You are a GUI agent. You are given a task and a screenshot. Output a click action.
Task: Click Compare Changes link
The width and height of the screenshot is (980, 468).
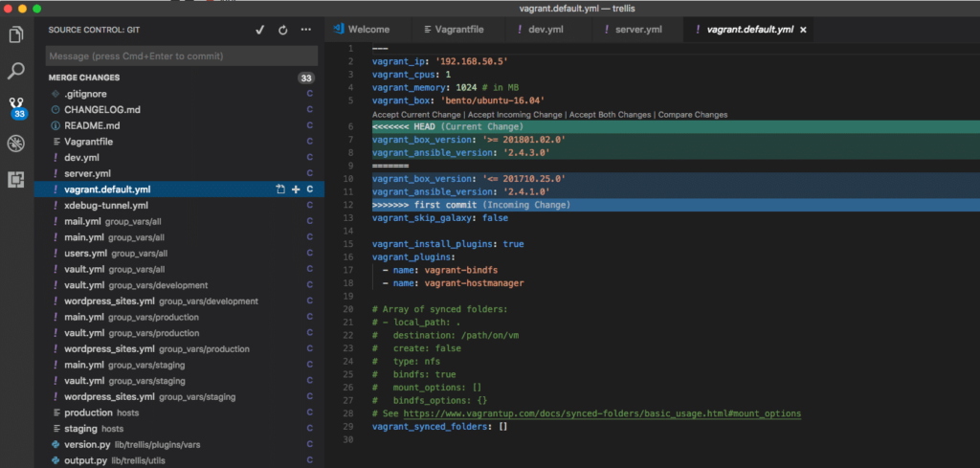pyautogui.click(x=693, y=115)
